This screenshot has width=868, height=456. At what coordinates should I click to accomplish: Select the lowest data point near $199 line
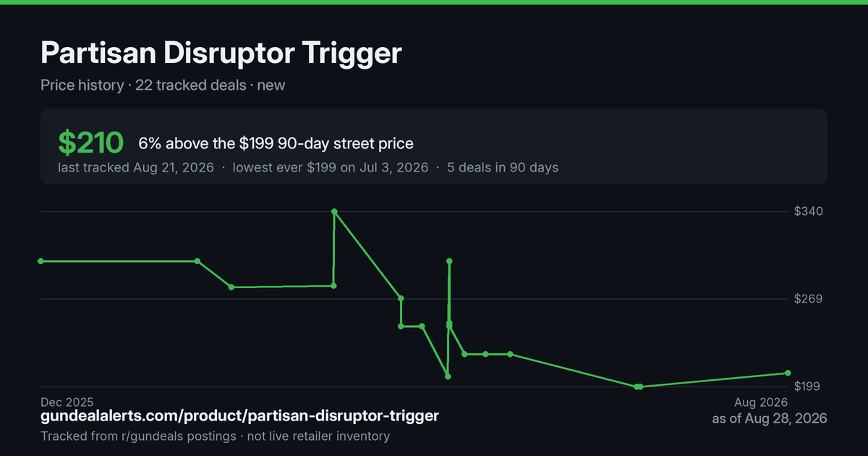coord(637,387)
